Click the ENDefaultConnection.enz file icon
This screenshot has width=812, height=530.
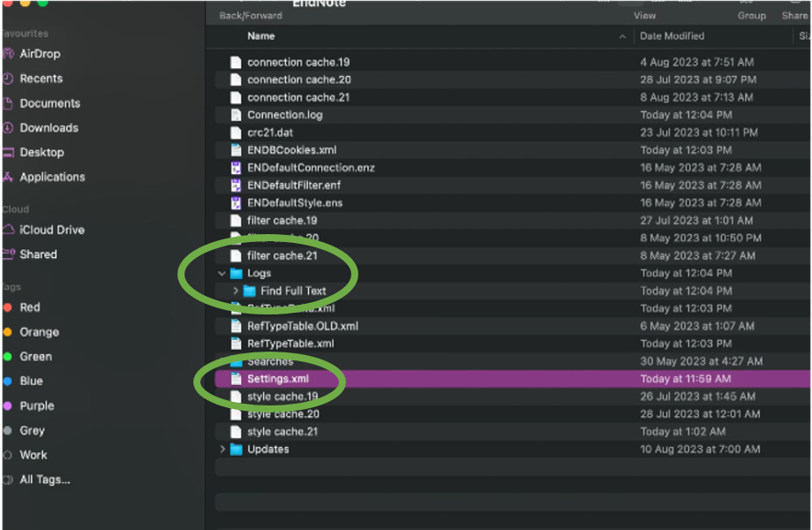(x=236, y=168)
